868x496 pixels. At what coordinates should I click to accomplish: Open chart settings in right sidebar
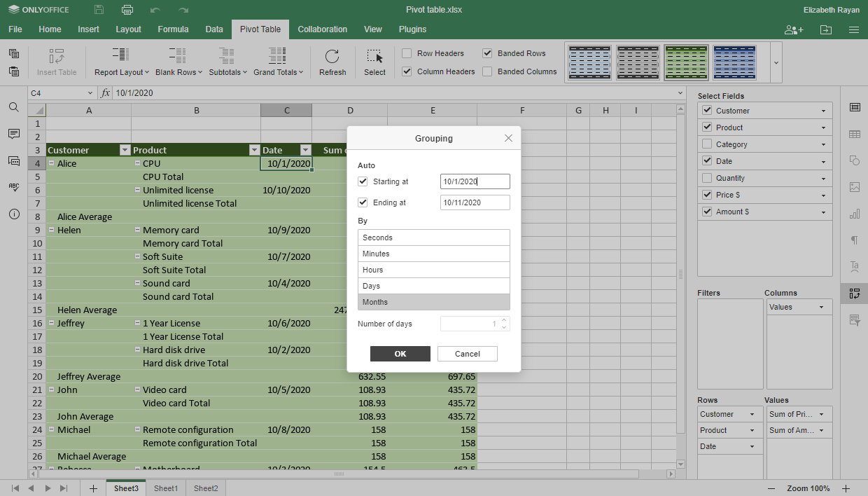(x=855, y=214)
